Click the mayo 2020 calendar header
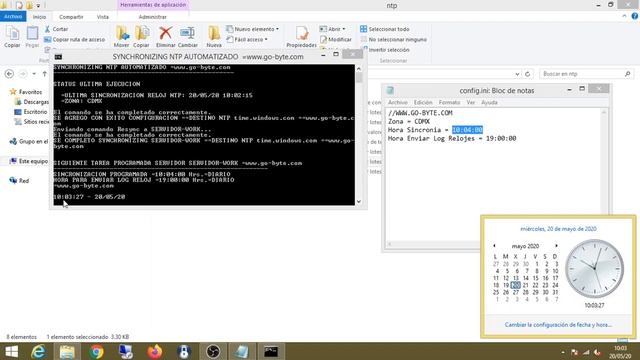640x360 pixels. [525, 246]
